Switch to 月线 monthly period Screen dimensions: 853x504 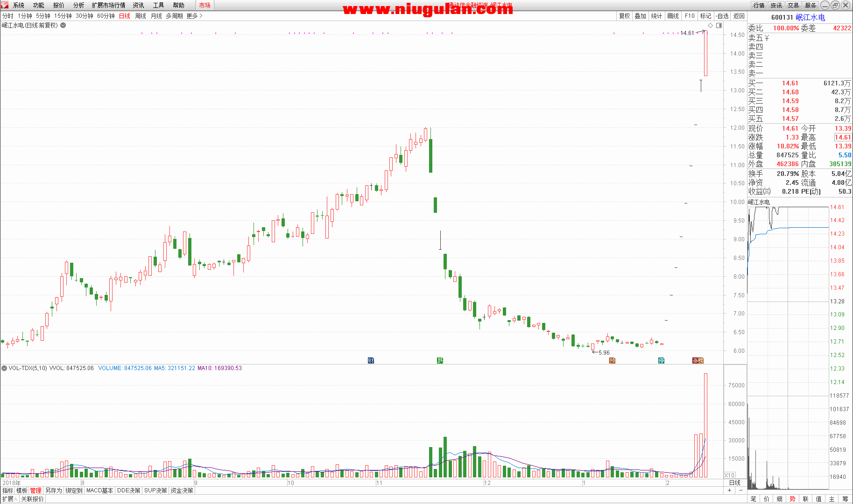pos(156,16)
